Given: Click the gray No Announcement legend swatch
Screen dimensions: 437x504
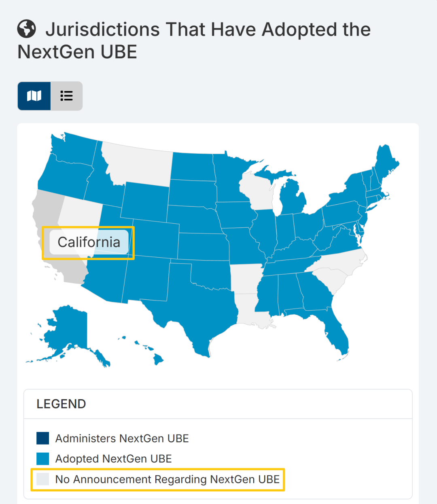Looking at the screenshot, I should pos(42,479).
